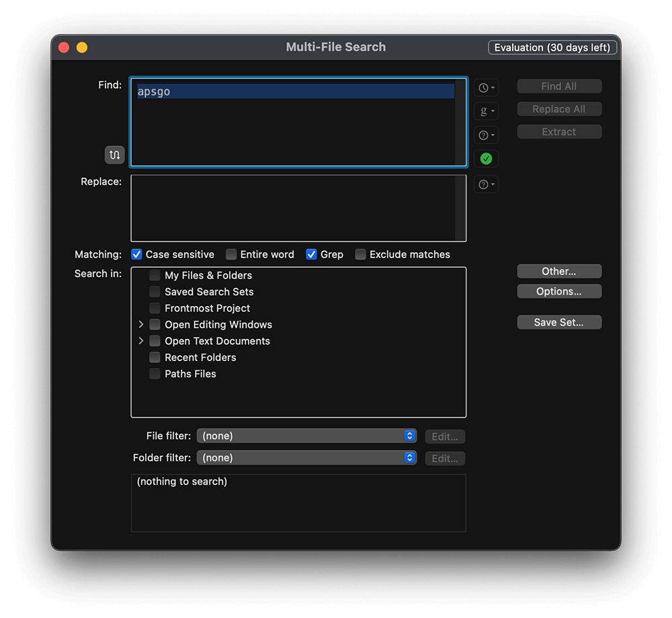Viewport: 672px width, 618px height.
Task: Uncheck the Grep checkbox
Action: click(x=311, y=254)
